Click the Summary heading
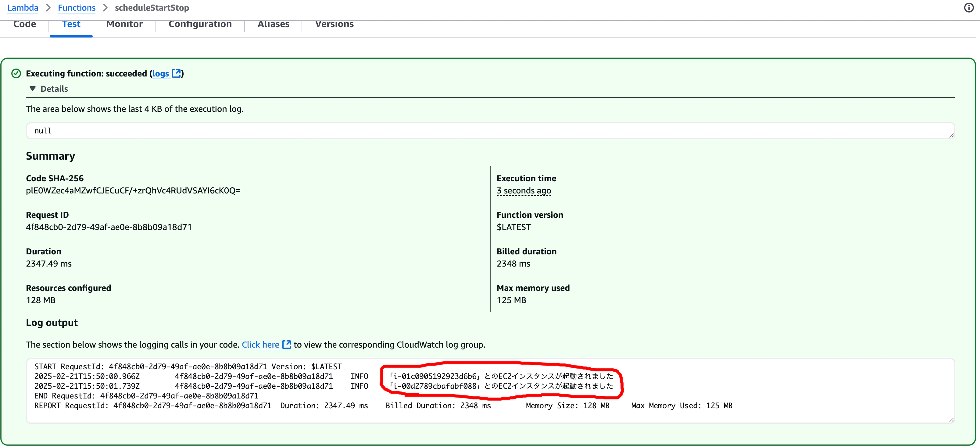 tap(51, 156)
